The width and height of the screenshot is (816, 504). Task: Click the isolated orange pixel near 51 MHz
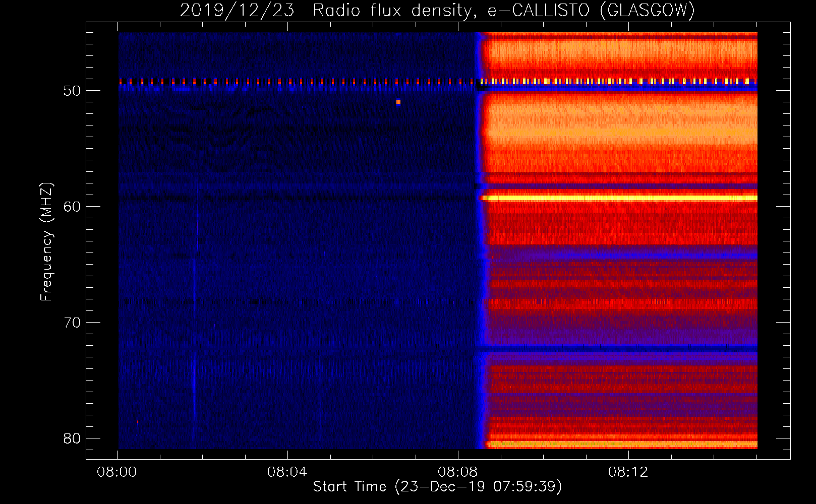coord(398,102)
